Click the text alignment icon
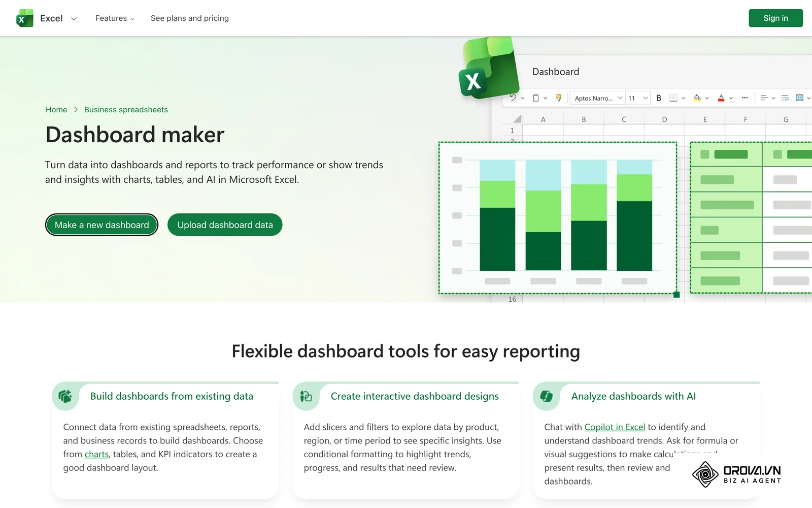Image resolution: width=812 pixels, height=508 pixels. pos(764,98)
